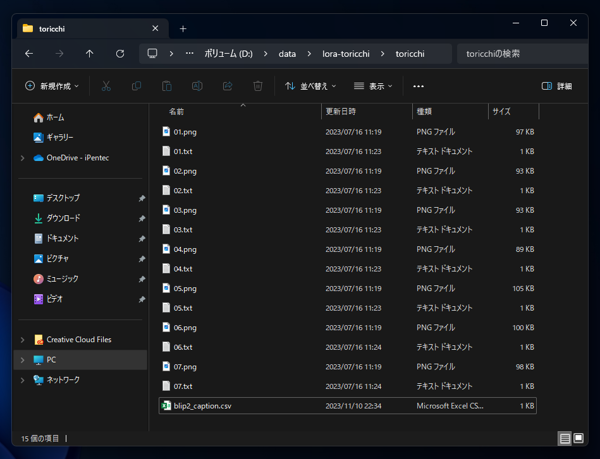The width and height of the screenshot is (600, 459).
Task: Click the data breadcrumb
Action: tap(287, 54)
